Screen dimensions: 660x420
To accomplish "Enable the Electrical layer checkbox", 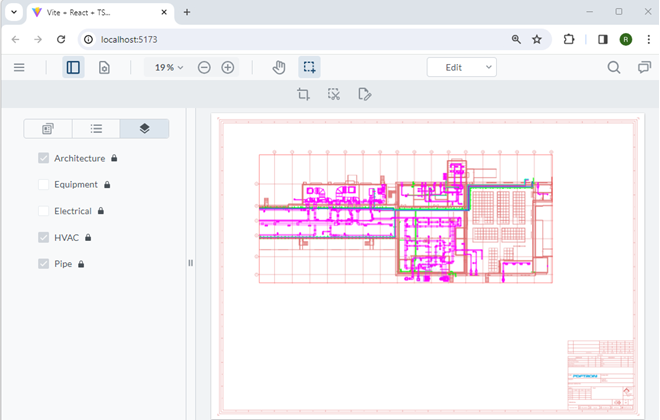I will pyautogui.click(x=44, y=211).
